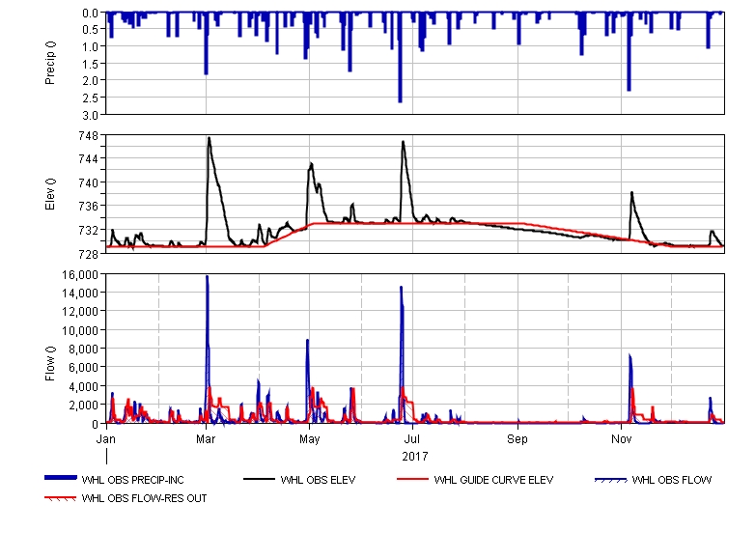
Task: Click the Jul label on the time axis
Action: tap(412, 438)
